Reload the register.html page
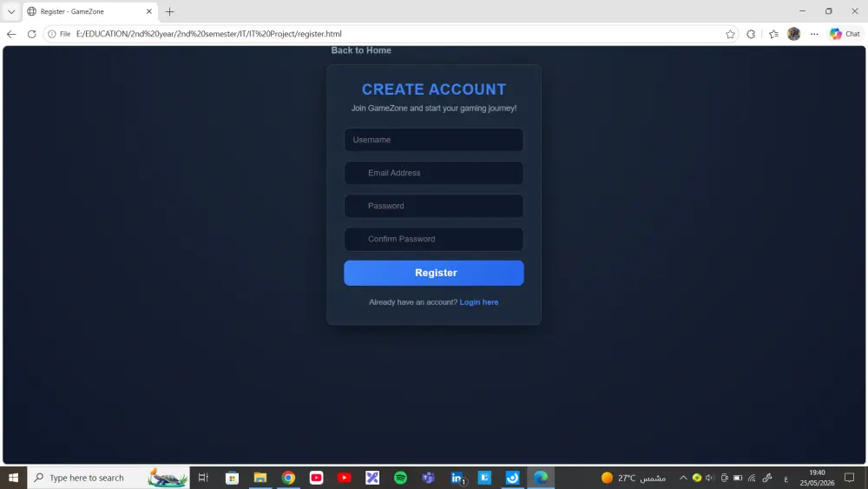868x489 pixels. tap(31, 34)
